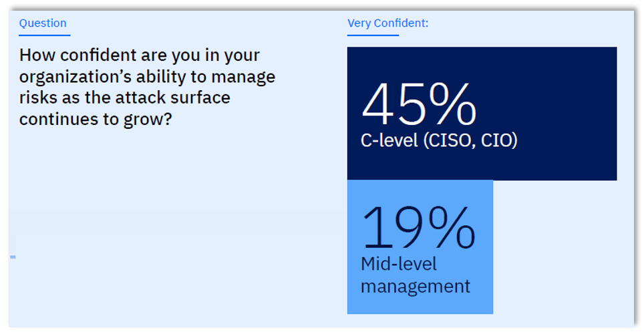
Task: Click the percent sign next to 45
Action: point(453,104)
